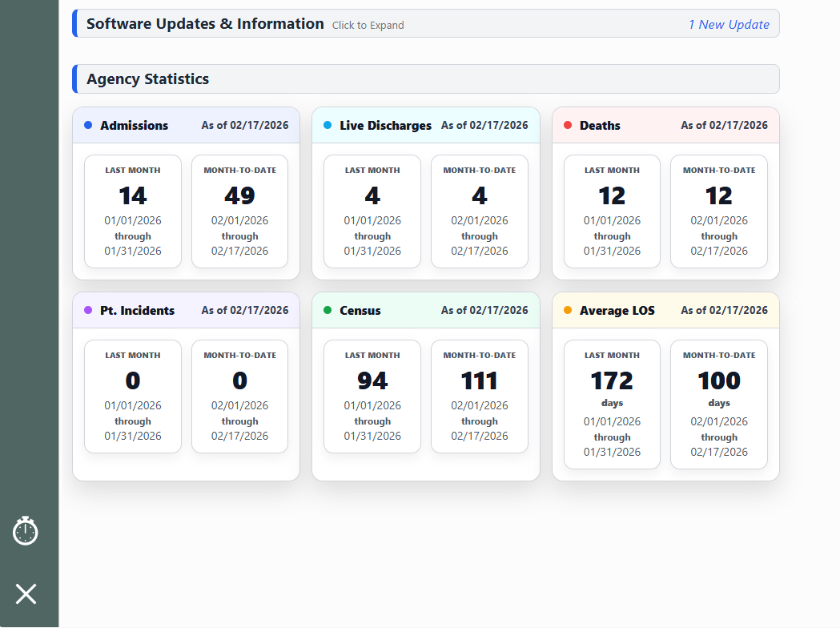The image size is (840, 628).
Task: Click Deaths month-to-date value 12
Action: pyautogui.click(x=719, y=195)
